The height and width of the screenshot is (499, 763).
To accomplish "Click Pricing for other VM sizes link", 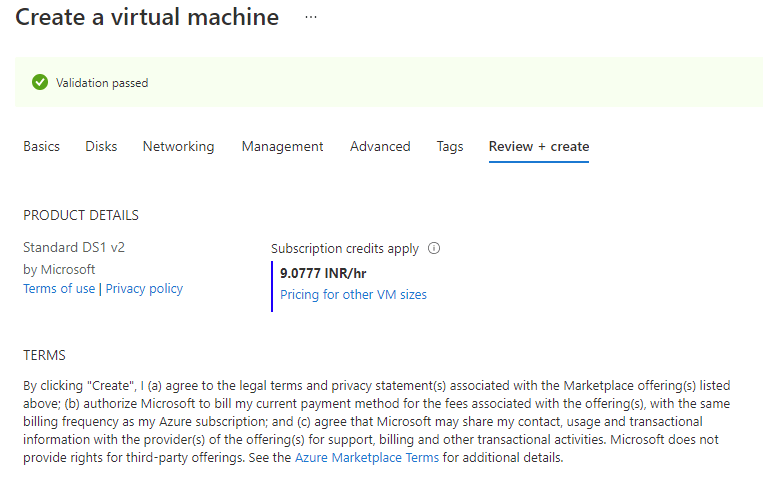I will [353, 295].
